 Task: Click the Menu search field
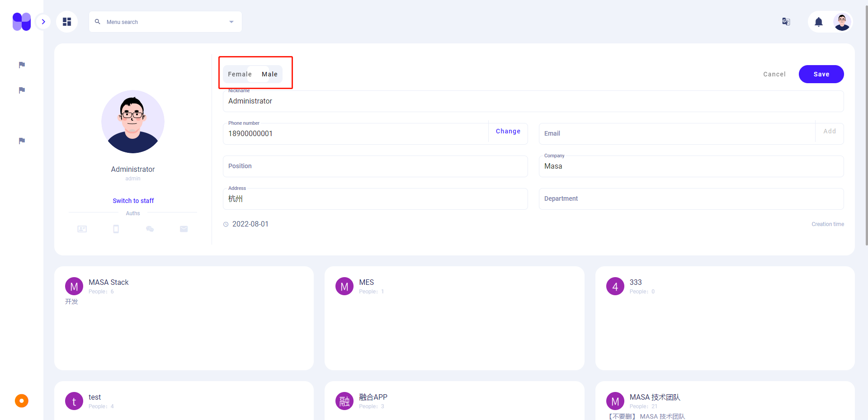pos(165,22)
